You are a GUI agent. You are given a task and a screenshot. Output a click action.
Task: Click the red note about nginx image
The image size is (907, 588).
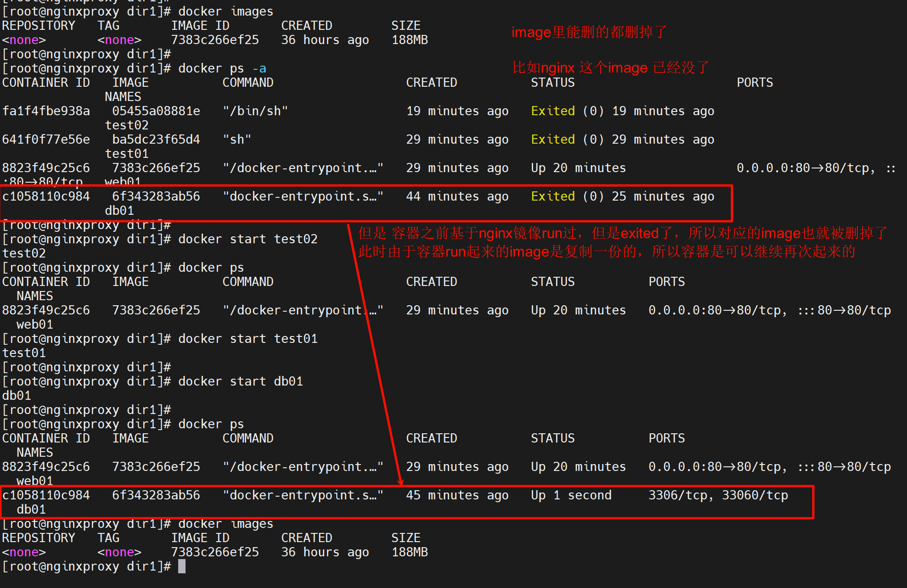tap(611, 68)
